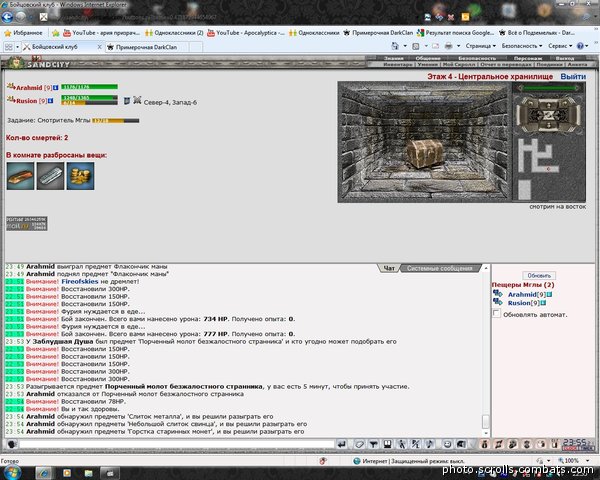Viewport: 600px width, 480px height.
Task: Open the Избранное favorites button
Action: [x=23, y=33]
